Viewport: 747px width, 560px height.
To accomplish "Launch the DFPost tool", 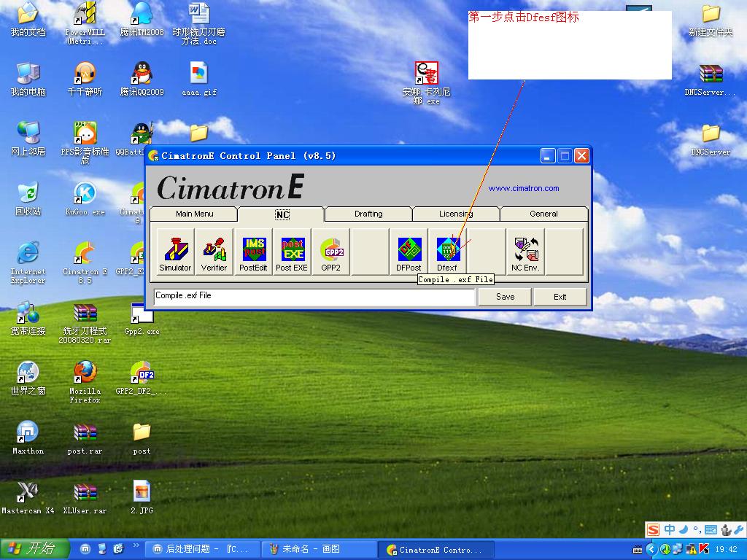I will point(409,252).
